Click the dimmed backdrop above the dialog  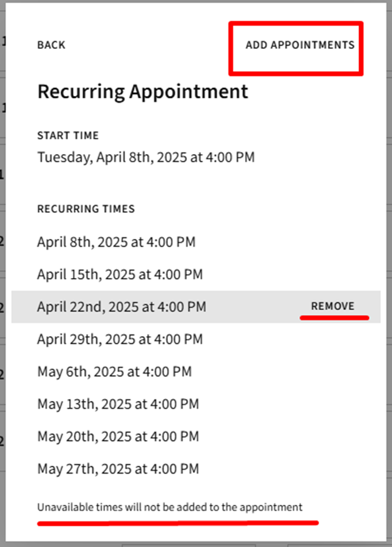195,1
